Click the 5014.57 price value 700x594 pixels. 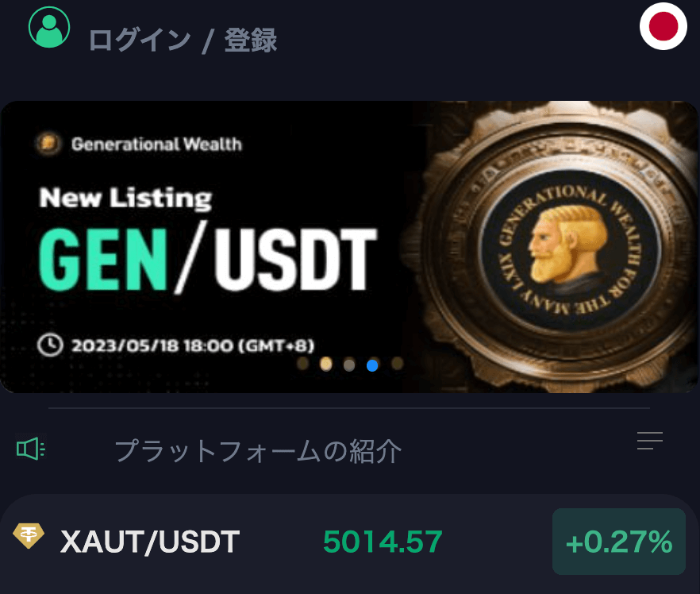pos(383,542)
